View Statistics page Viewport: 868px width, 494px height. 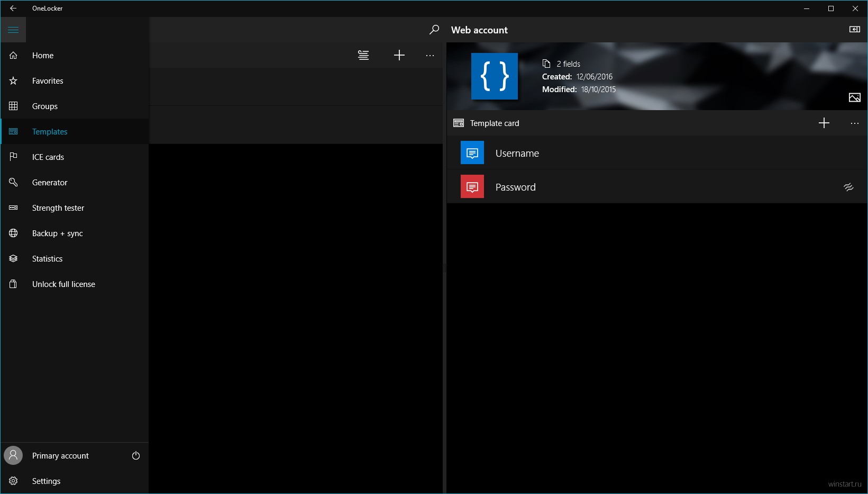(x=75, y=258)
